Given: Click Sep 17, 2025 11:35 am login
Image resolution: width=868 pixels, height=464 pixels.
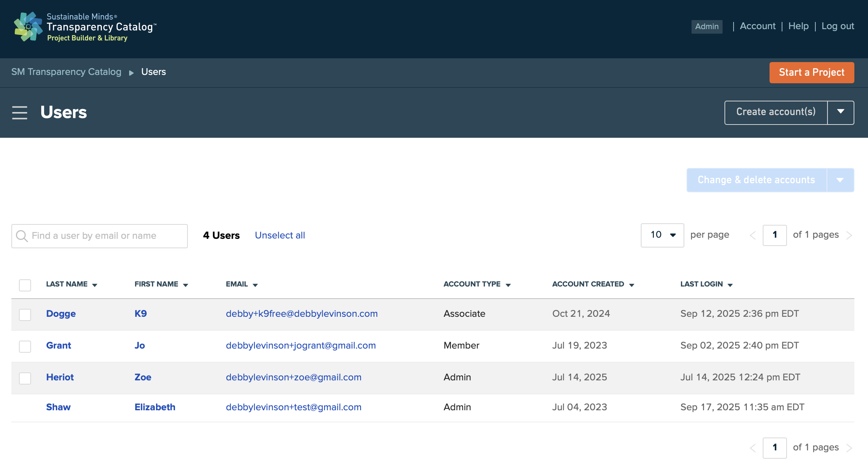Looking at the screenshot, I should click(742, 407).
